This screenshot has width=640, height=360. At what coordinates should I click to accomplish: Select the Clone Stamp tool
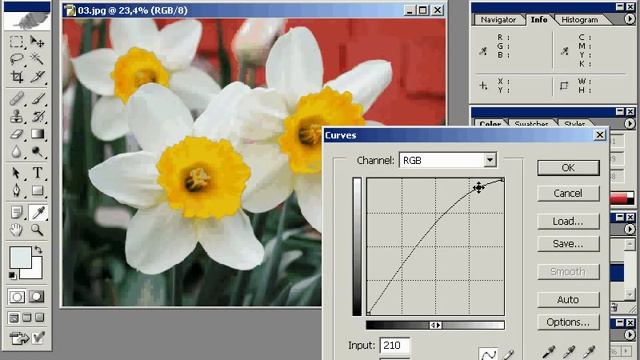tap(16, 116)
